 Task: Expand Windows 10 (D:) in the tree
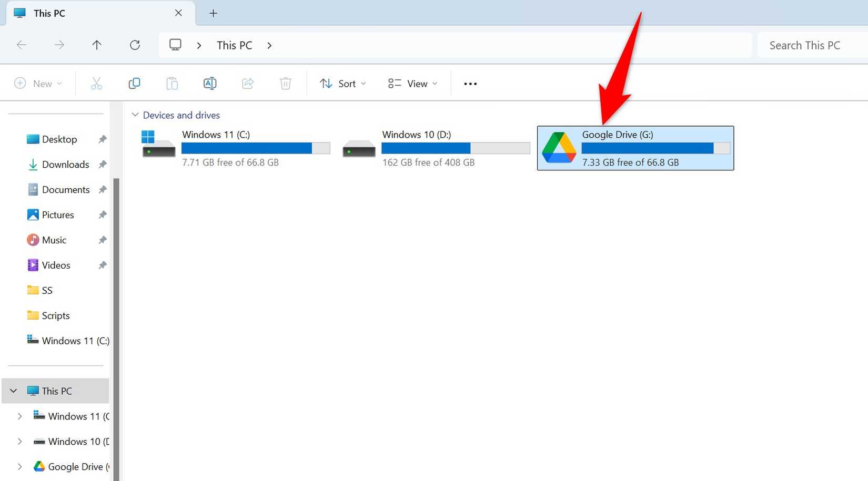tap(19, 442)
